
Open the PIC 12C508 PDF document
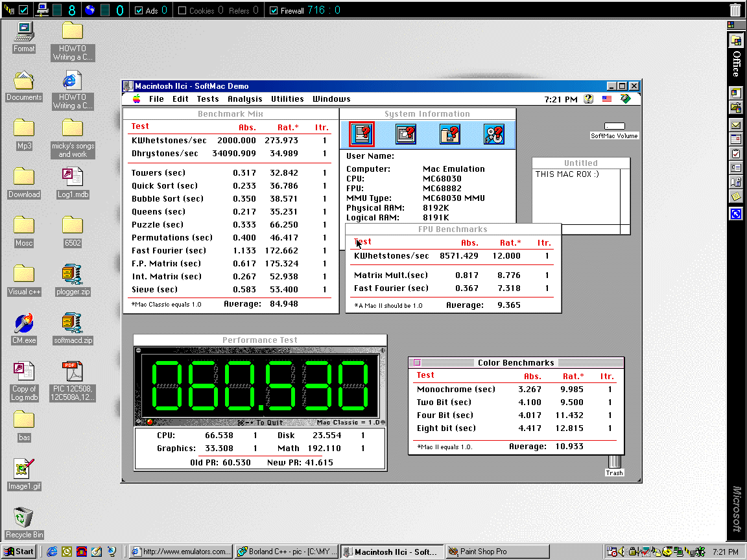point(73,373)
